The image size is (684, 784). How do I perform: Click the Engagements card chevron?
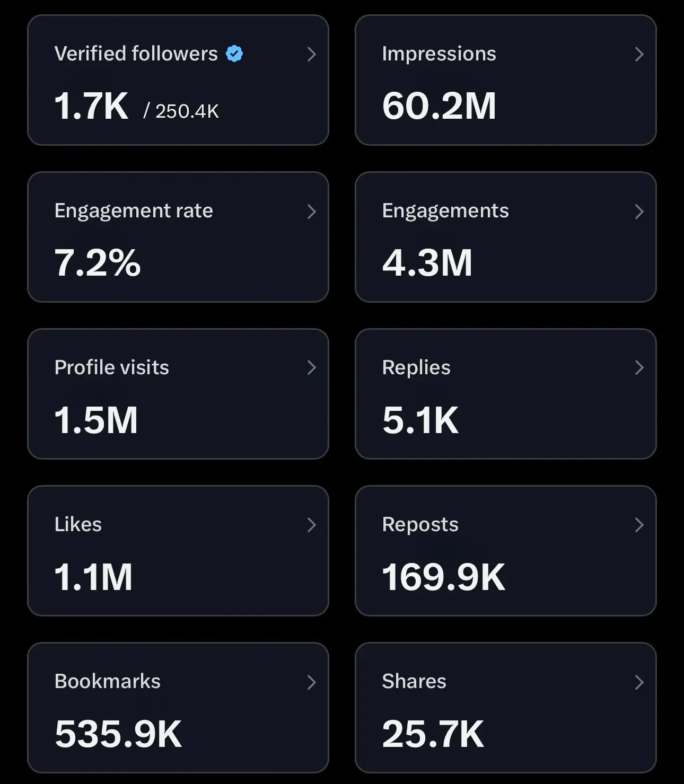point(639,212)
